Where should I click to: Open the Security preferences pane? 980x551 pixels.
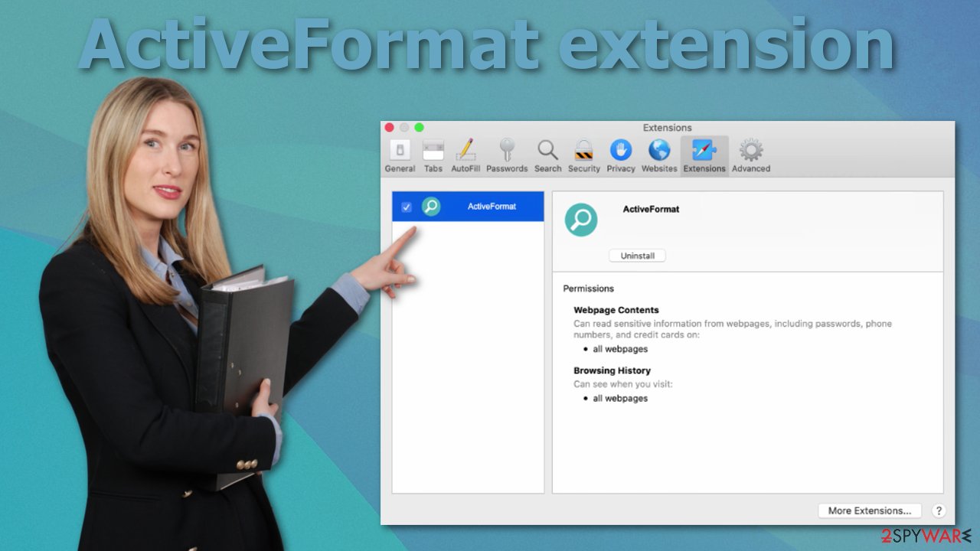click(584, 155)
